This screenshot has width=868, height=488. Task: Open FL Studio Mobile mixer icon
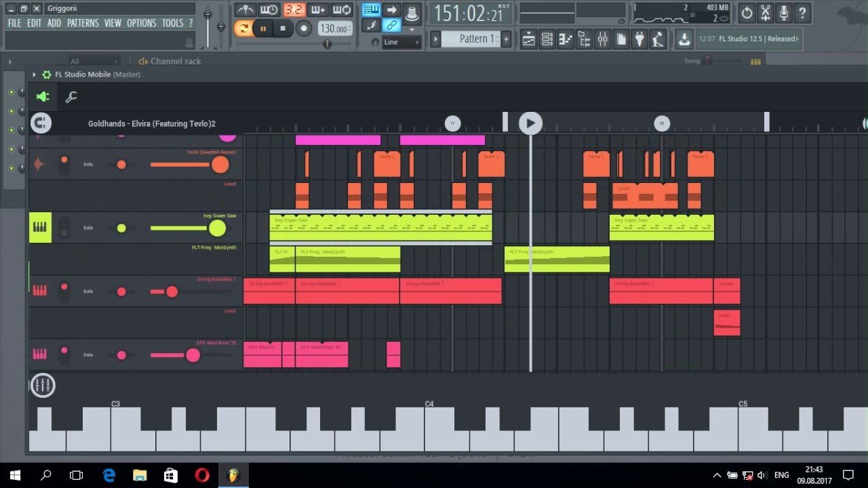pos(43,385)
